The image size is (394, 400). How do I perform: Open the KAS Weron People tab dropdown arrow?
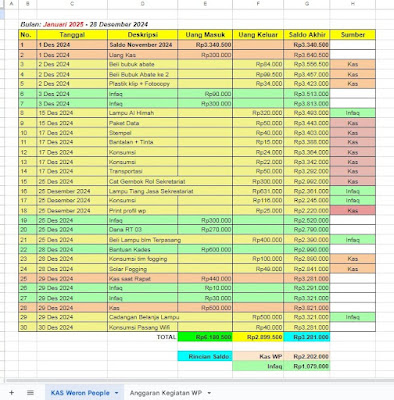116,393
